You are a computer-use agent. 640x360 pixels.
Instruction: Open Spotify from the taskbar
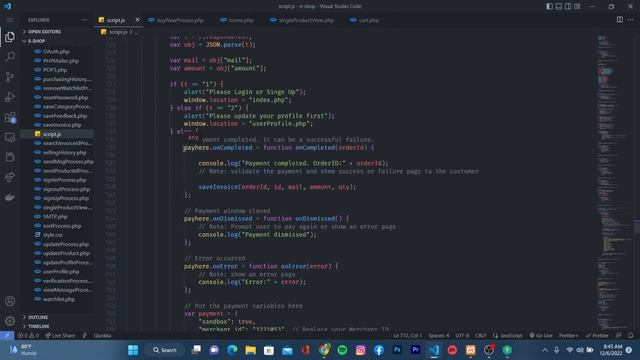pyautogui.click(x=342, y=350)
